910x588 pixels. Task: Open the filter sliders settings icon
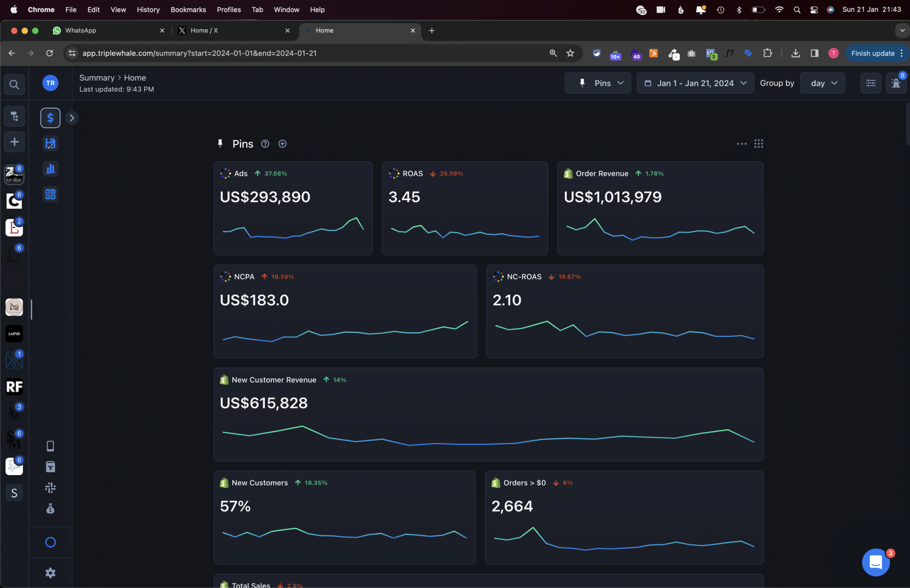tap(871, 83)
